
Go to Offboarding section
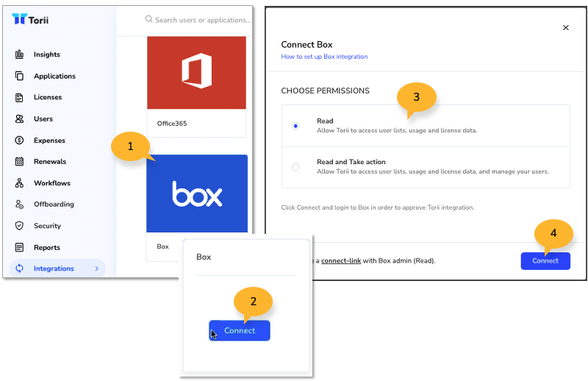(x=54, y=204)
